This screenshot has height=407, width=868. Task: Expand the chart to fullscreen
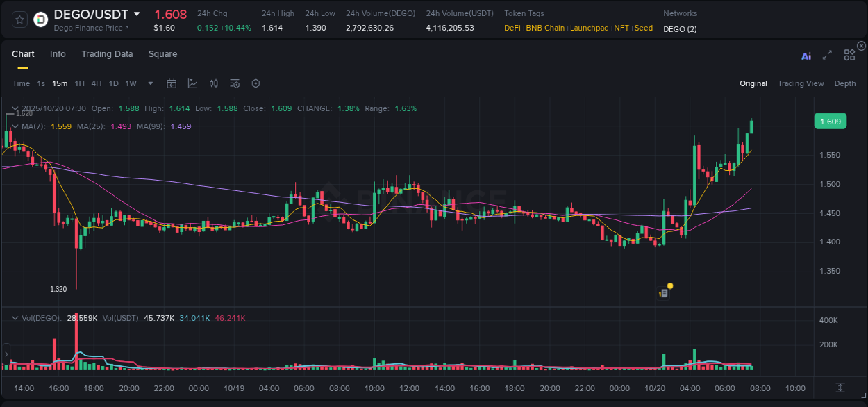pyautogui.click(x=827, y=56)
